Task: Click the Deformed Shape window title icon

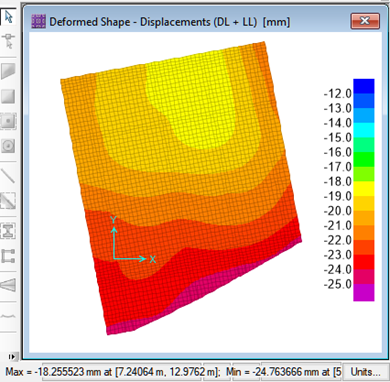Action: click(38, 22)
